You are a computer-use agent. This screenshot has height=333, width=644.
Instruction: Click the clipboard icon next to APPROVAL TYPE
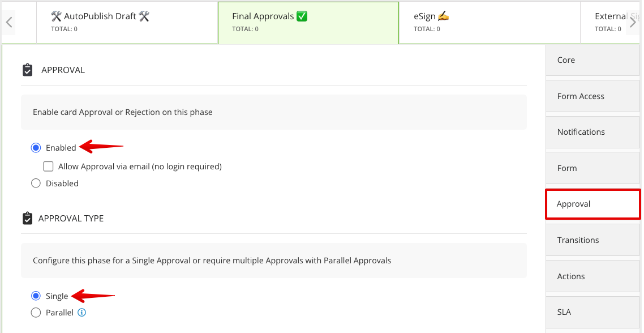pyautogui.click(x=27, y=218)
